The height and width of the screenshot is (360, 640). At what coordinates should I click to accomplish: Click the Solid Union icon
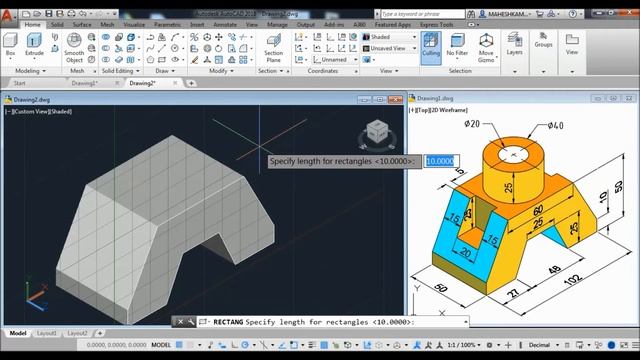coord(106,37)
